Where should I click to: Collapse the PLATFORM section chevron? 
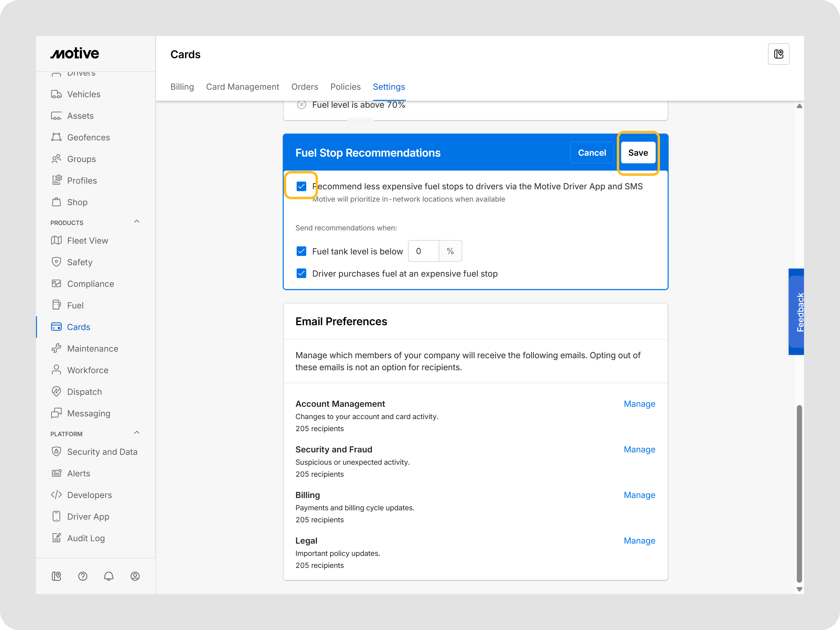click(x=137, y=433)
